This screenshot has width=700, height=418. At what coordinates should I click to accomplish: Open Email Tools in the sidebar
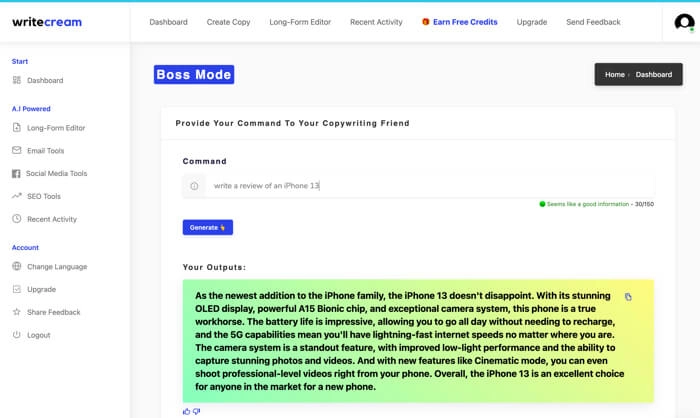(46, 150)
